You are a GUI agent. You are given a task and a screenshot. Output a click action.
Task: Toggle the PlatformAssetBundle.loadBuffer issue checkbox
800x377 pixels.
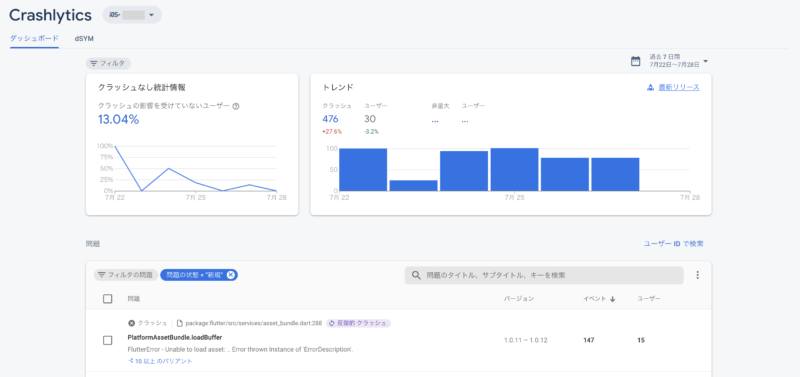(108, 340)
